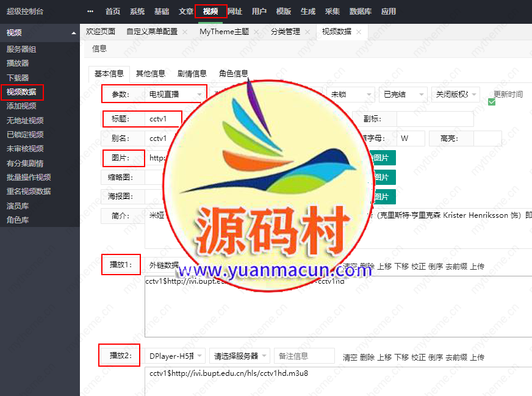This screenshot has height=396, width=532.
Task: Click 清空 in the 播放2 row
Action: coord(350,358)
